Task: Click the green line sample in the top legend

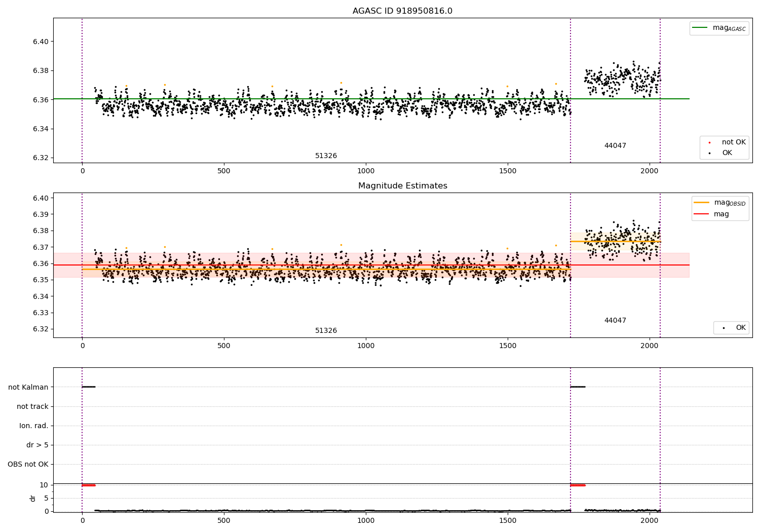Action: click(x=700, y=28)
